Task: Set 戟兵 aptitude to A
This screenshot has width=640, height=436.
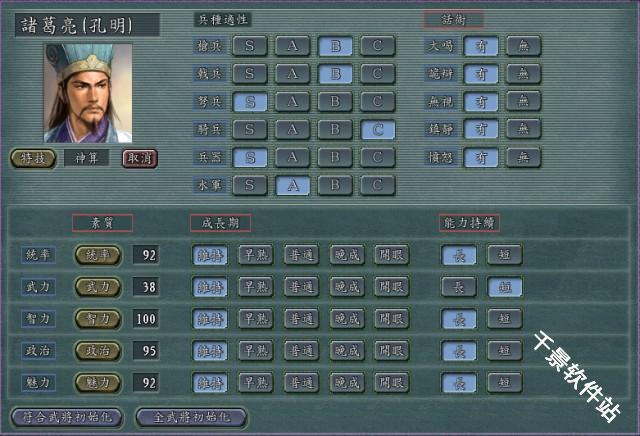Action: coord(293,74)
